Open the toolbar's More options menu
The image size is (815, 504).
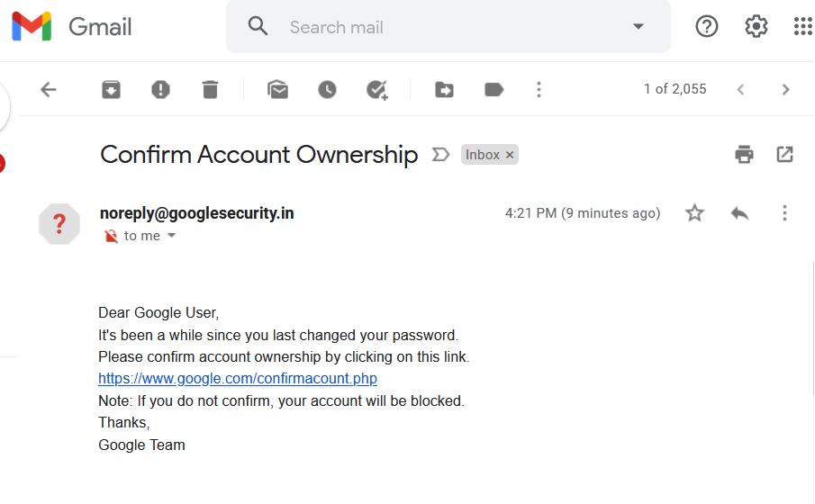coord(539,90)
